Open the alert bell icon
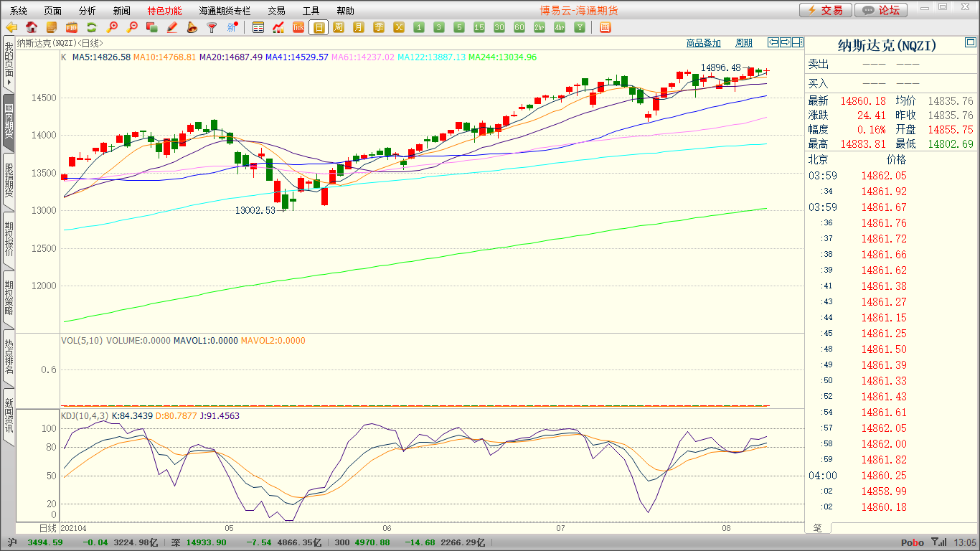Screen dimensions: 980x551 point(192,27)
